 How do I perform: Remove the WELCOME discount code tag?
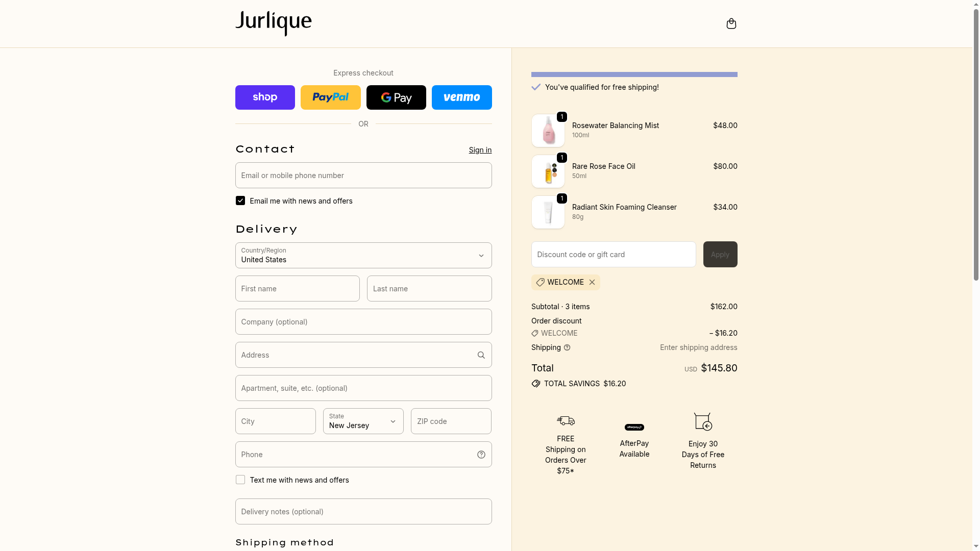pos(592,282)
